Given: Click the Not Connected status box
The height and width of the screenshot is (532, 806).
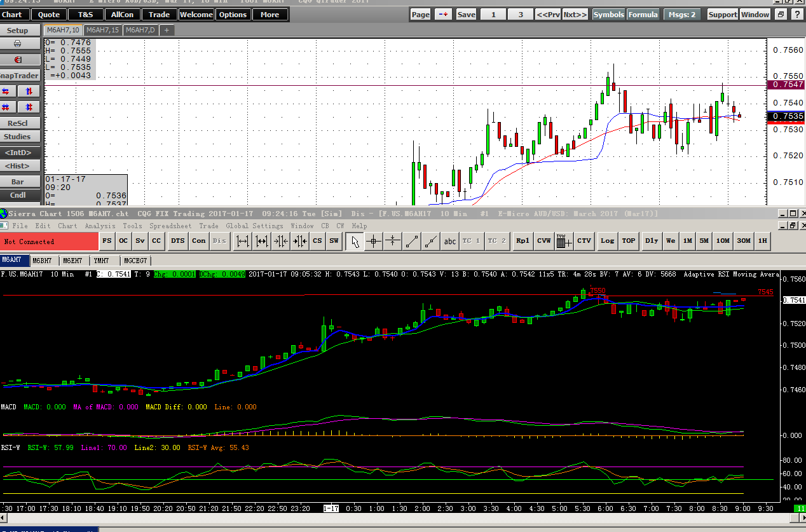Looking at the screenshot, I should (49, 242).
